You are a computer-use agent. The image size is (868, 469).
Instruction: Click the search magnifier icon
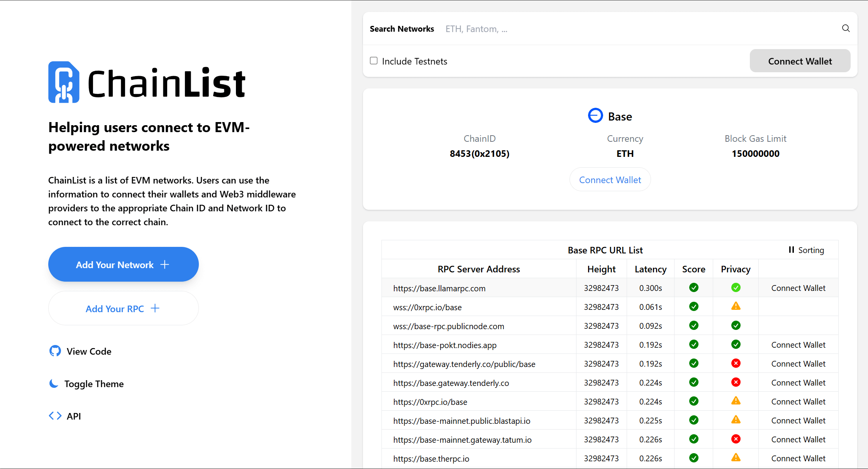(846, 28)
